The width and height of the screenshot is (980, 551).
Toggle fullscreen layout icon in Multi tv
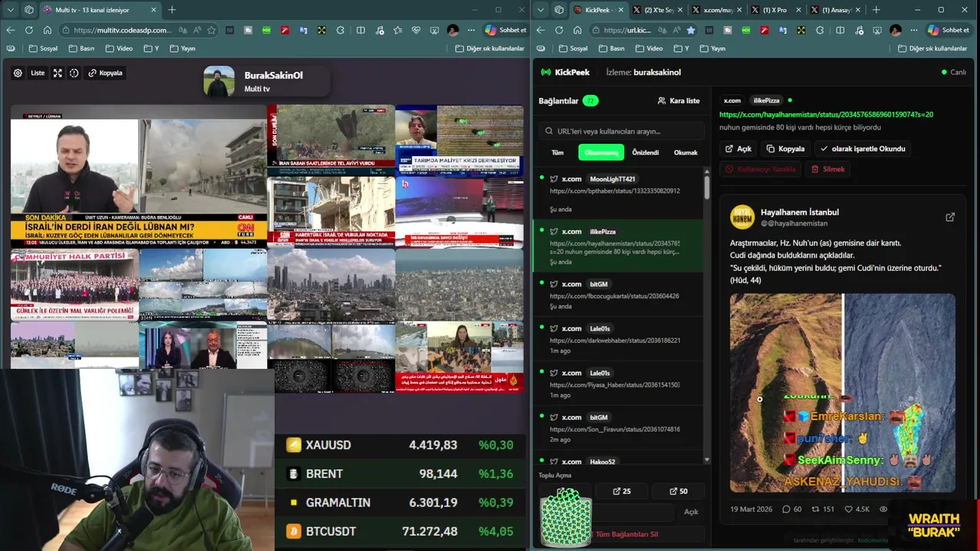pos(57,73)
